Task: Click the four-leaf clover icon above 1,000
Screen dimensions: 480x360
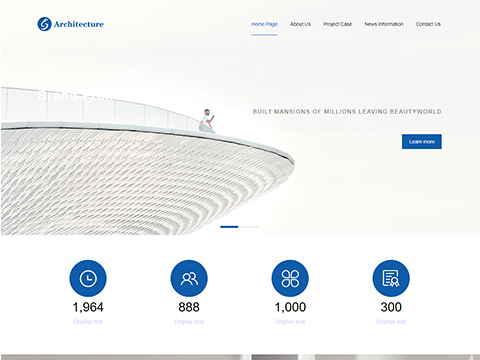Action: pyautogui.click(x=290, y=278)
